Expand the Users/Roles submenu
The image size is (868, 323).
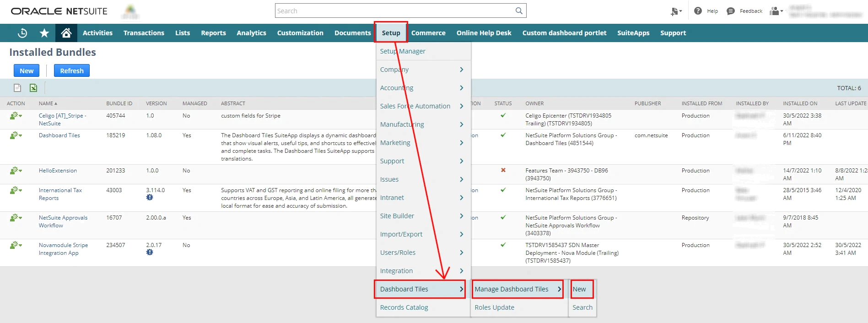(422, 253)
